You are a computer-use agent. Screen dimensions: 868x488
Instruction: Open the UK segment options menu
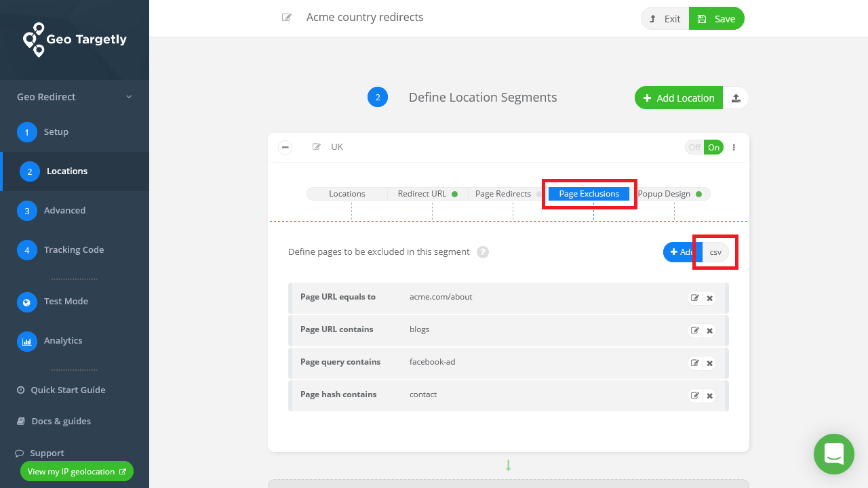pyautogui.click(x=734, y=146)
